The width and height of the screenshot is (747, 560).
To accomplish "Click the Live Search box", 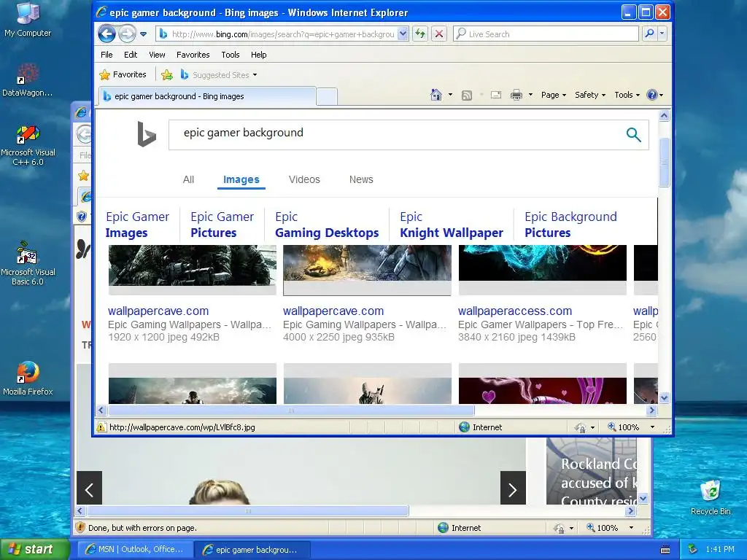I will (x=546, y=34).
